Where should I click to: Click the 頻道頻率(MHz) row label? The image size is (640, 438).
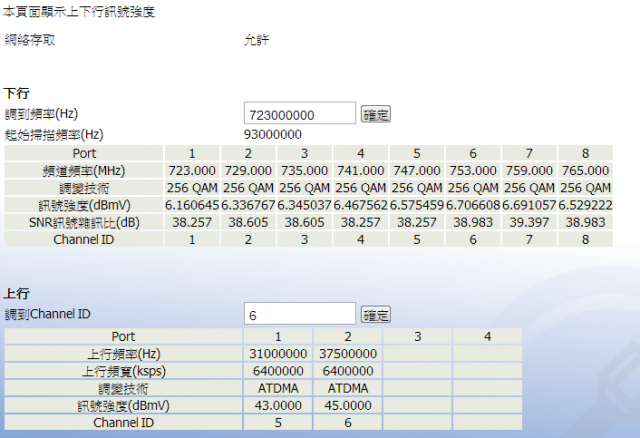[84, 171]
